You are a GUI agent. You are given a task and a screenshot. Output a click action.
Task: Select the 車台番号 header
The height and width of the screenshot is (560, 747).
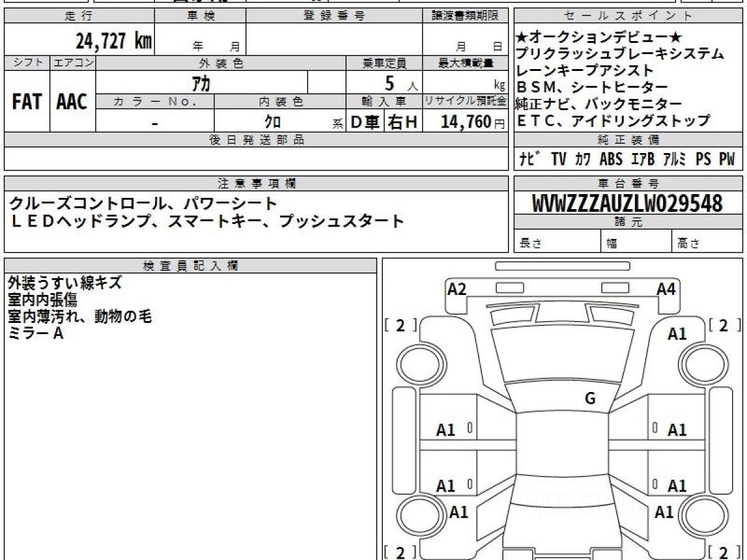click(629, 184)
